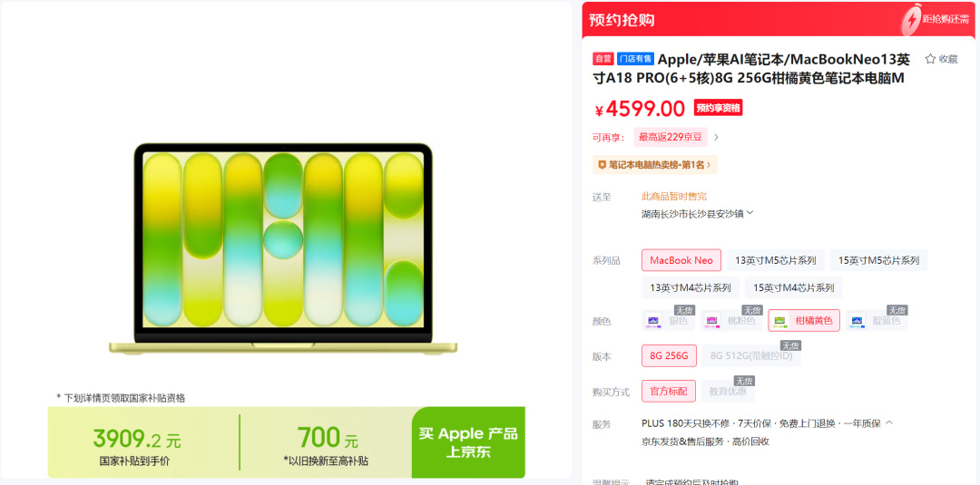Screen dimensions: 980x485
Task: Expand the 最高返229京豆 arrow
Action: click(x=716, y=137)
